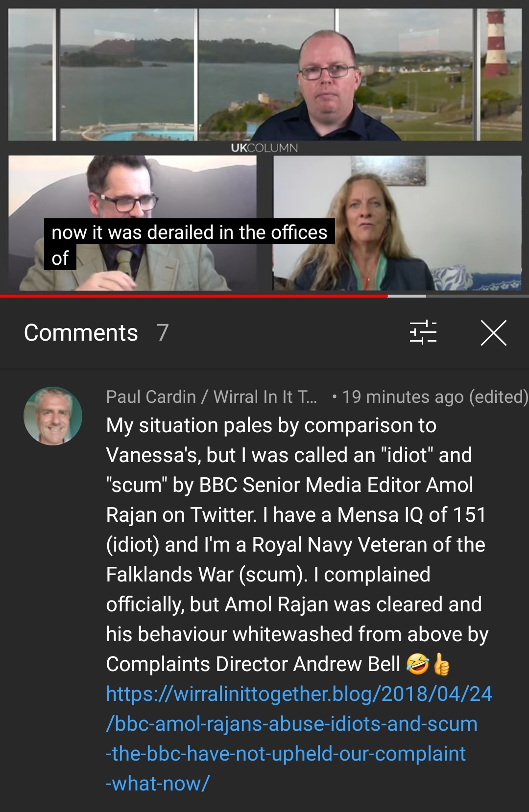Image resolution: width=529 pixels, height=812 pixels.
Task: Open the comments sort filter icon
Action: click(x=423, y=332)
